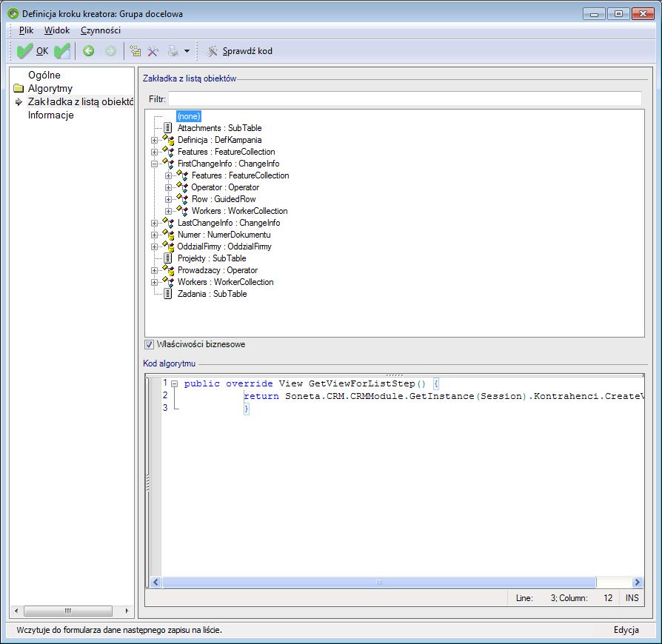The image size is (662, 644).
Task: Expand Operator : Operator node
Action: coord(168,187)
